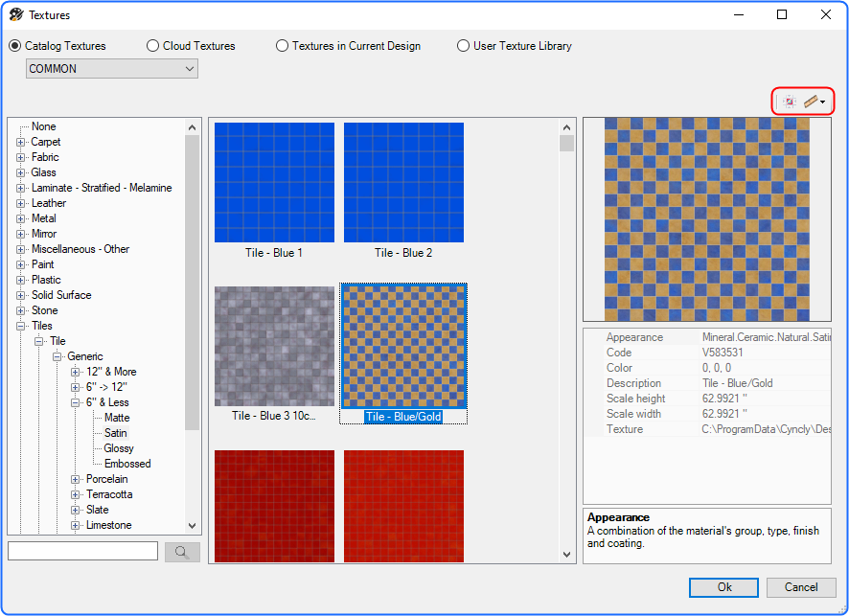849x616 pixels.
Task: Click the Texture path property row
Action: click(708, 429)
